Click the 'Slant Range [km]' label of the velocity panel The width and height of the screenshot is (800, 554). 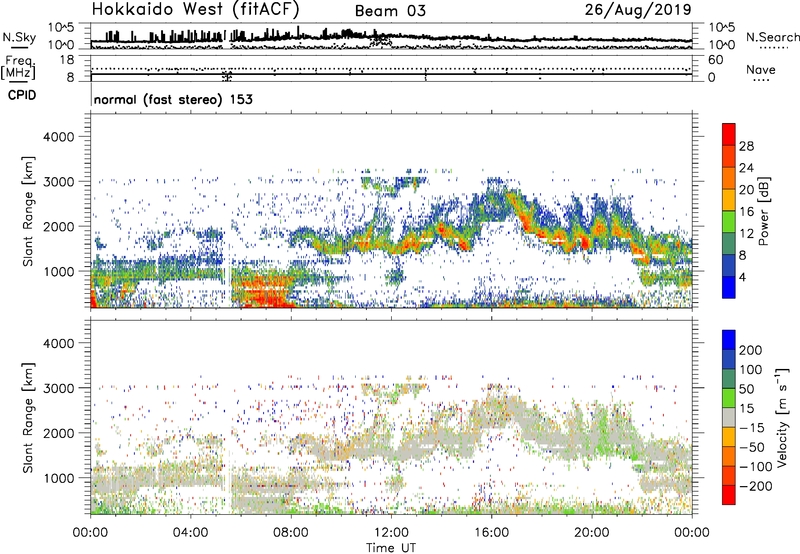[28, 417]
